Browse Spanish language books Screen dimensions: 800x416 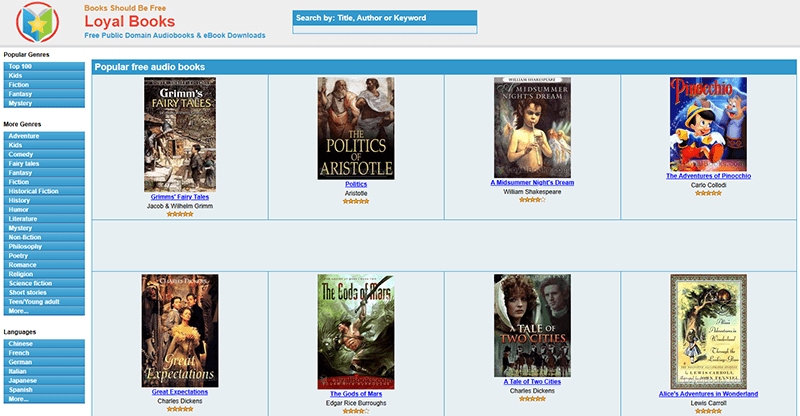click(44, 389)
